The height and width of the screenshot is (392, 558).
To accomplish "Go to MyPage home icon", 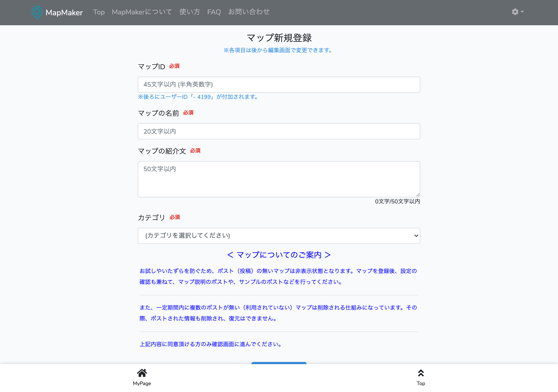I will pyautogui.click(x=142, y=373).
